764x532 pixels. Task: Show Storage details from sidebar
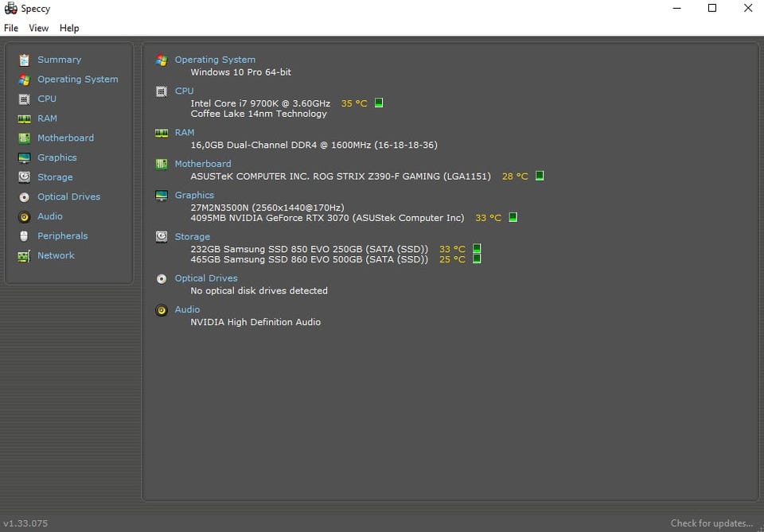(x=55, y=177)
